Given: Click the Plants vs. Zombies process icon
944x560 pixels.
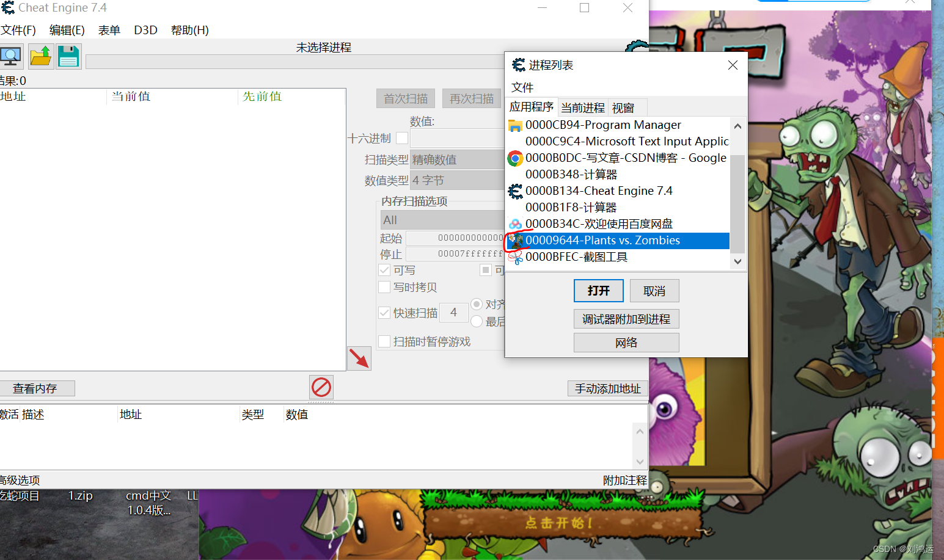Looking at the screenshot, I should (516, 241).
